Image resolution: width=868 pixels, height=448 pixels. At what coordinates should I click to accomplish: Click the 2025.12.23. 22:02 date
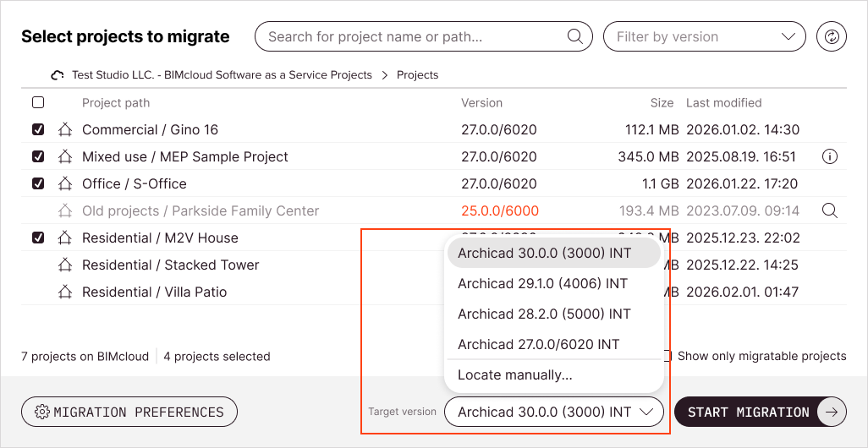click(x=744, y=238)
